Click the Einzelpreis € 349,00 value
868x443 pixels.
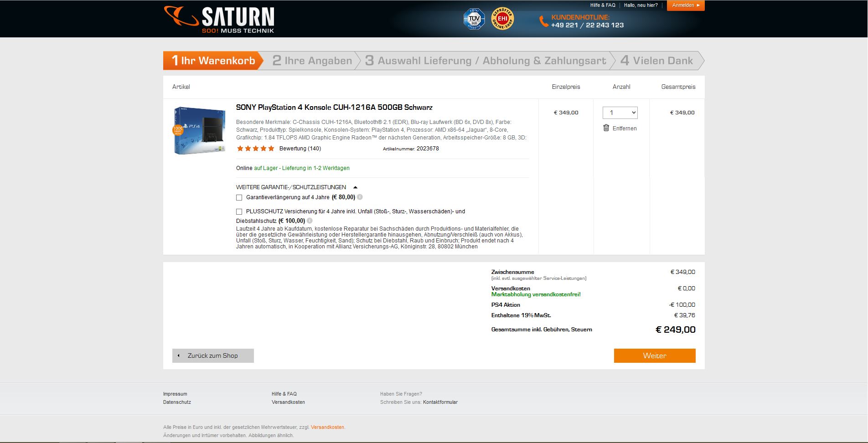[566, 113]
